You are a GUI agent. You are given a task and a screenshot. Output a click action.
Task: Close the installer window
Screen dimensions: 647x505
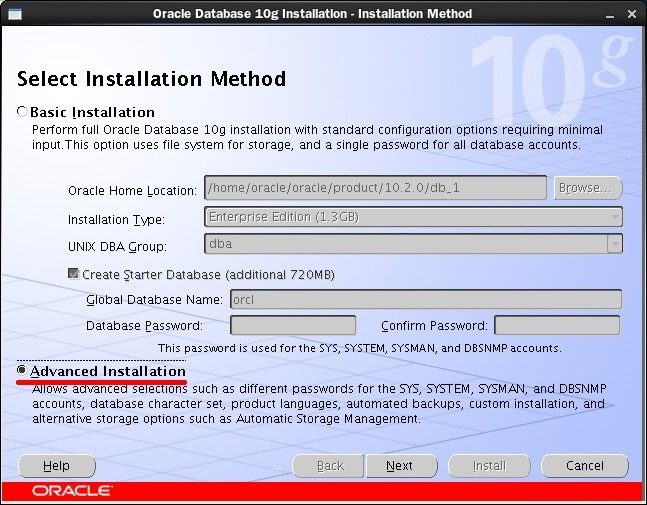631,14
